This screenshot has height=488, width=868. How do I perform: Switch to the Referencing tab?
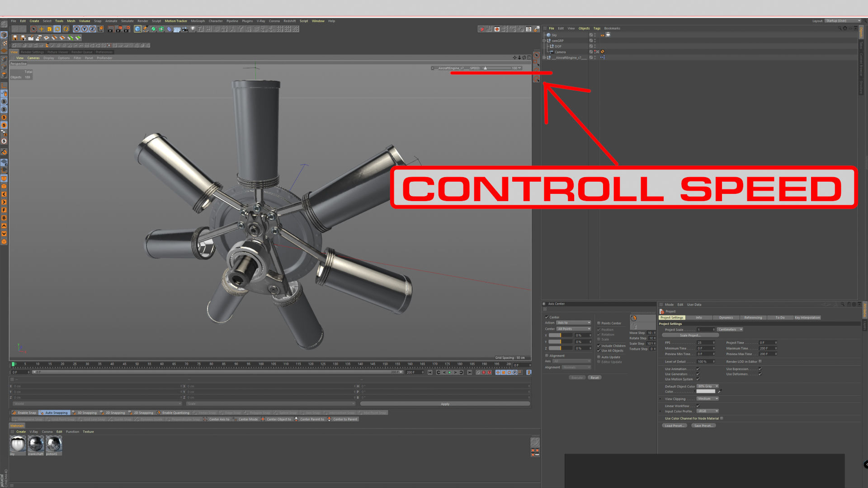click(753, 318)
